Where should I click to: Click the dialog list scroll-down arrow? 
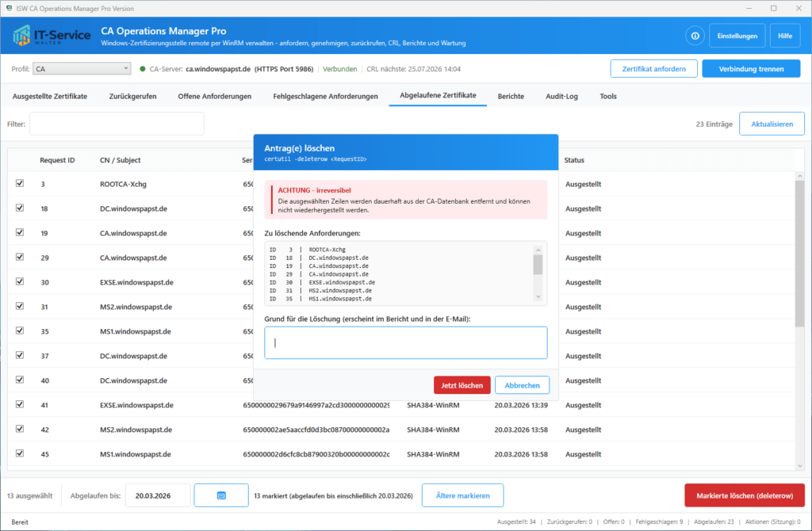(x=538, y=296)
